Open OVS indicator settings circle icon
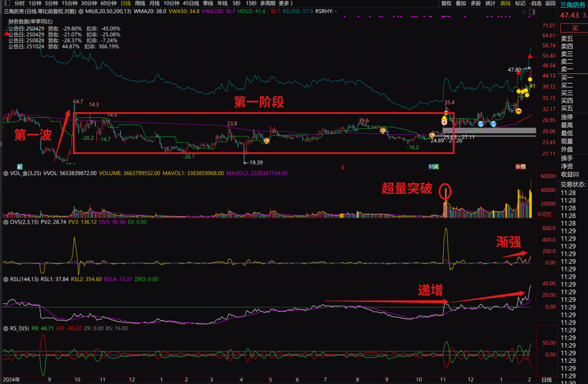588x384 pixels. 5,222
